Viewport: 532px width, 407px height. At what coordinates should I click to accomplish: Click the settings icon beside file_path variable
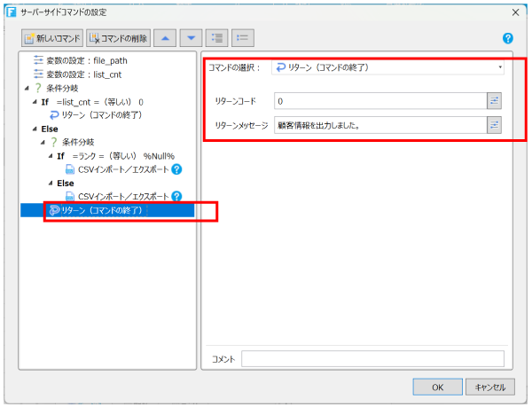point(38,60)
